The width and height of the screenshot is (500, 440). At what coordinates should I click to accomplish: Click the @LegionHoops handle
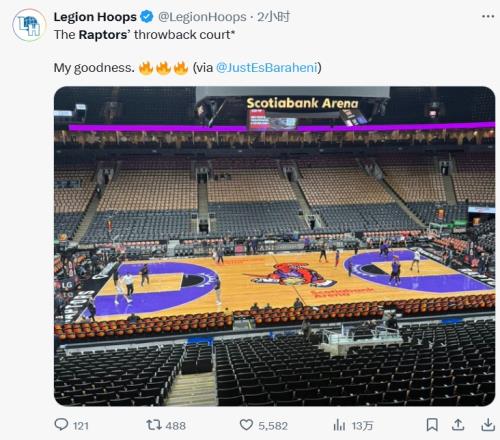click(x=202, y=17)
